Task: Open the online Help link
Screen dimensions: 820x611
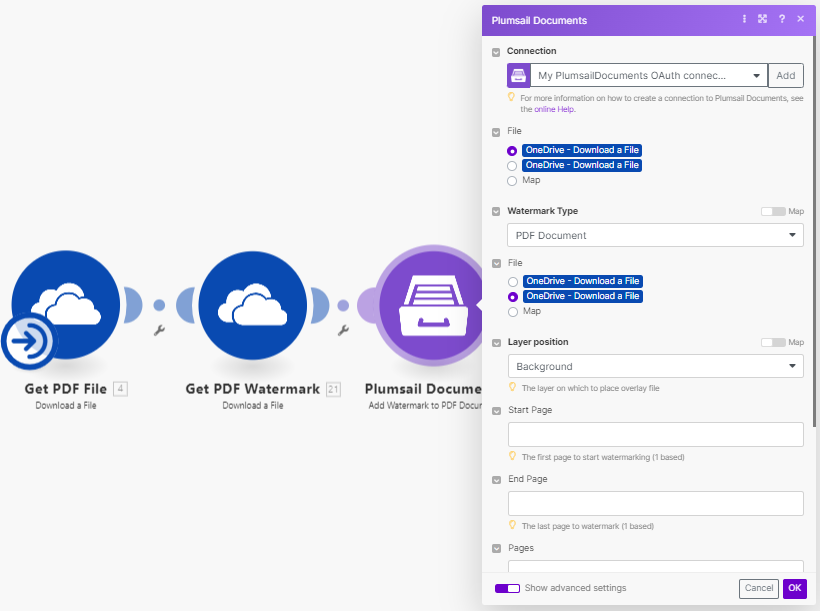Action: (554, 109)
